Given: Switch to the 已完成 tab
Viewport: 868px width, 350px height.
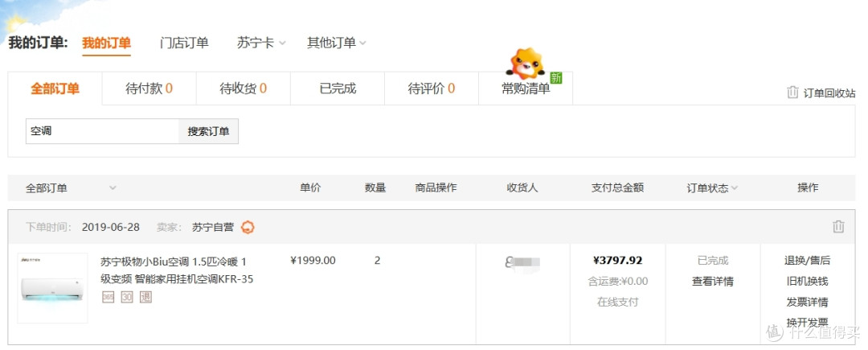Looking at the screenshot, I should [x=338, y=89].
